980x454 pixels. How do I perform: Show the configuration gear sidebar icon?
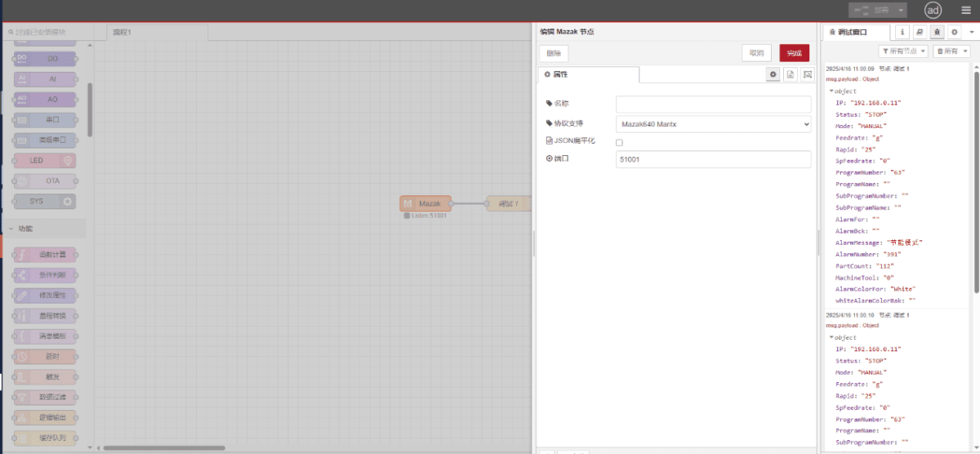point(955,32)
